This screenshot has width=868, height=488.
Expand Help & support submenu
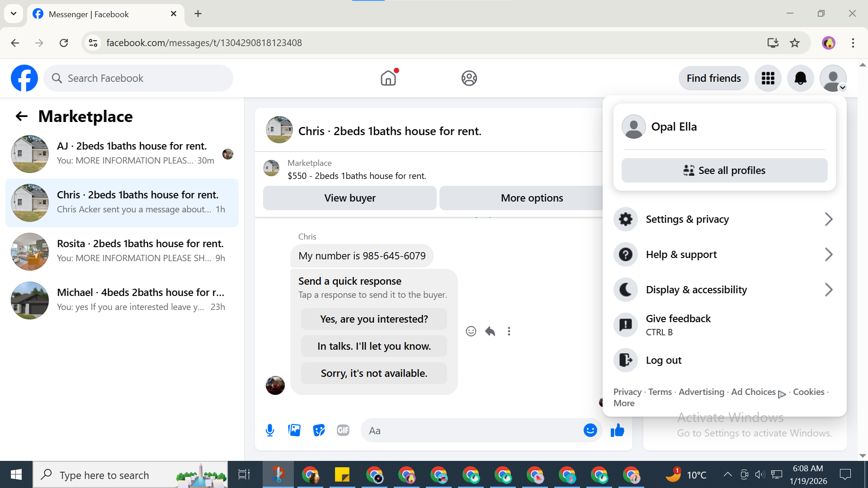pyautogui.click(x=725, y=254)
